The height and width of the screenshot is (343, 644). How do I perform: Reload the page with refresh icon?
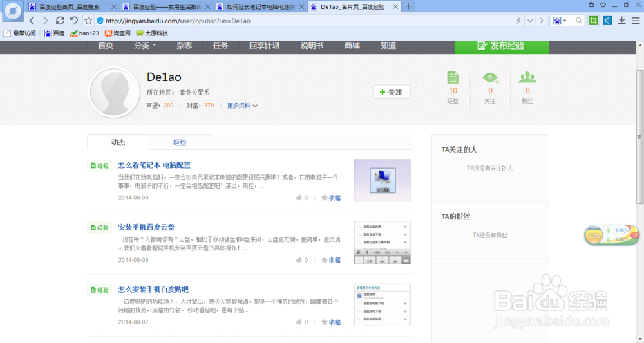tap(60, 21)
